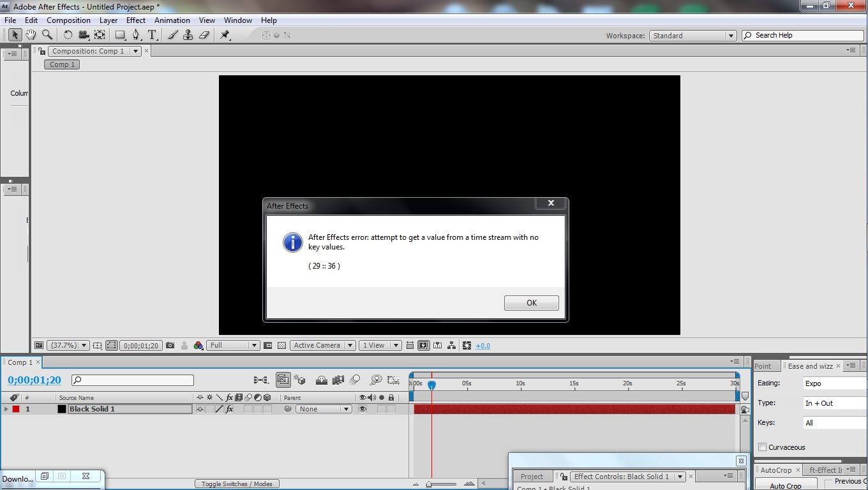The image size is (868, 490).
Task: Toggle Black Solid 1 quality switch
Action: 219,409
